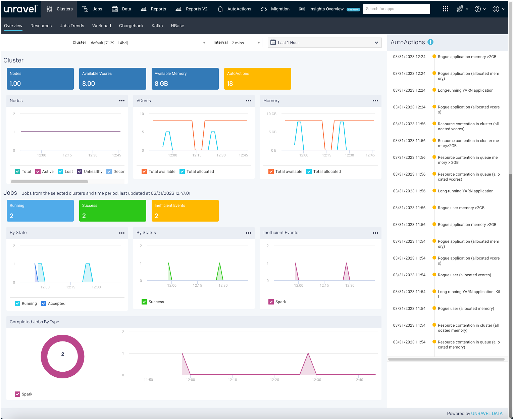Toggle the Active nodes checkbox
This screenshot has height=420, width=514.
point(38,172)
